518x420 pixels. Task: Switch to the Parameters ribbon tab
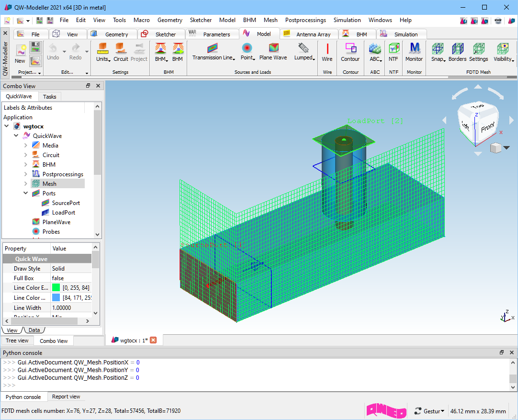pos(212,34)
